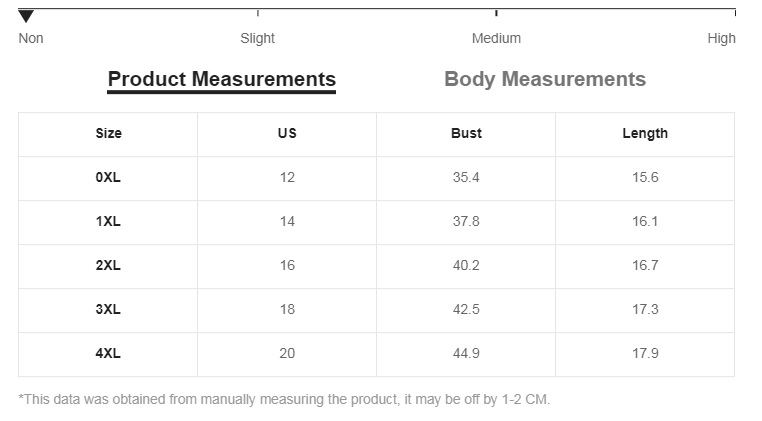Click the US column header
Viewport: 762px width, 421px height.
coord(287,134)
